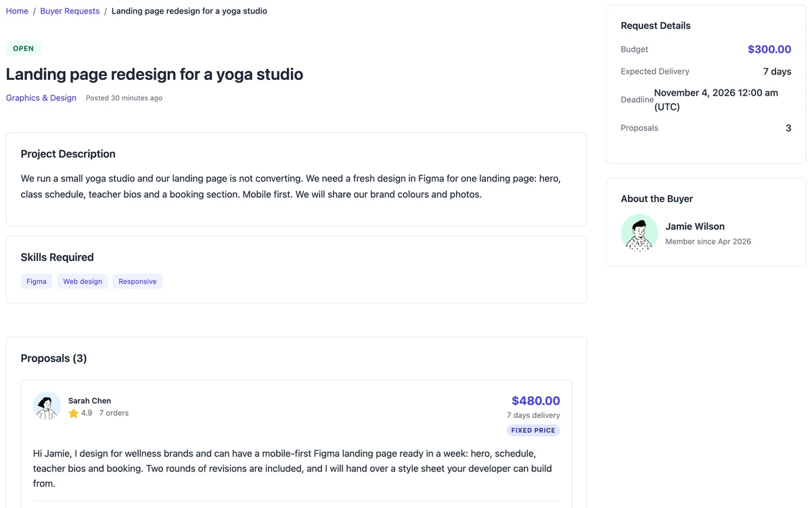Click '7 days delivery' in Sarah's proposal
Viewport: 812px width, 508px height.
coord(533,415)
